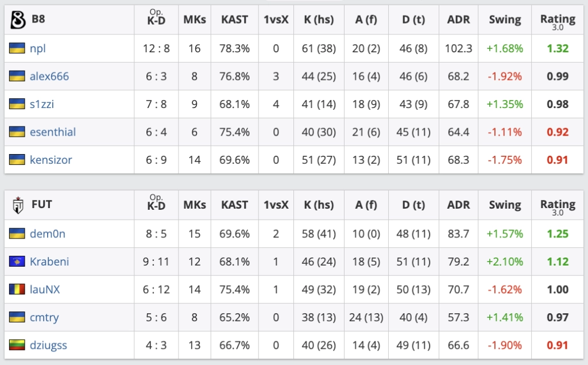The image size is (588, 365).
Task: Open npl's player profile link
Action: pyautogui.click(x=38, y=48)
